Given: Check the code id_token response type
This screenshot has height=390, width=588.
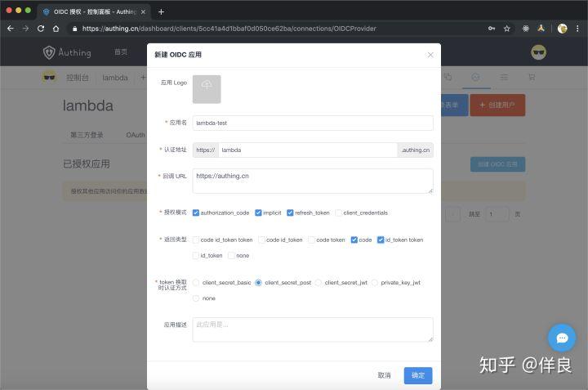Looking at the screenshot, I should [261, 240].
